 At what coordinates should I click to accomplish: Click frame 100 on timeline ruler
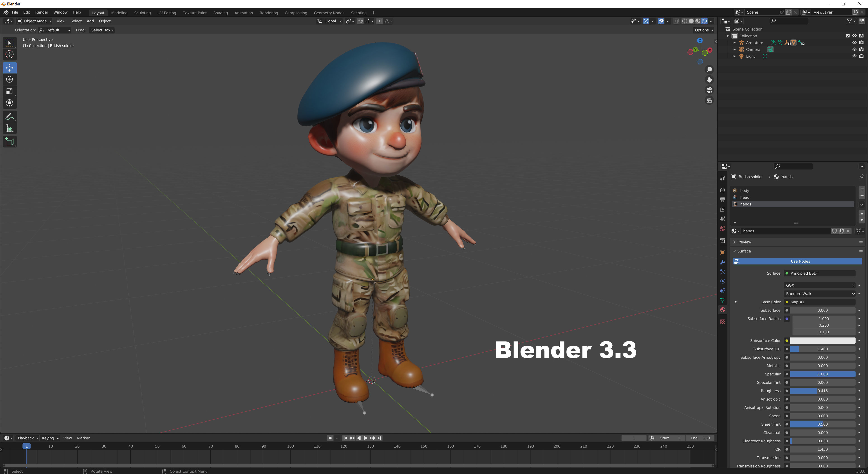tap(290, 446)
